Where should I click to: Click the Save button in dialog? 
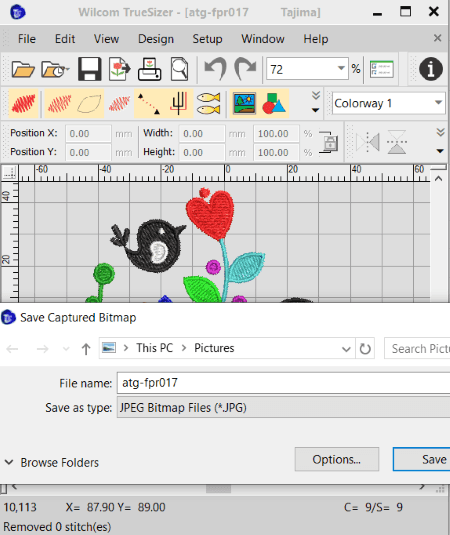[422, 459]
